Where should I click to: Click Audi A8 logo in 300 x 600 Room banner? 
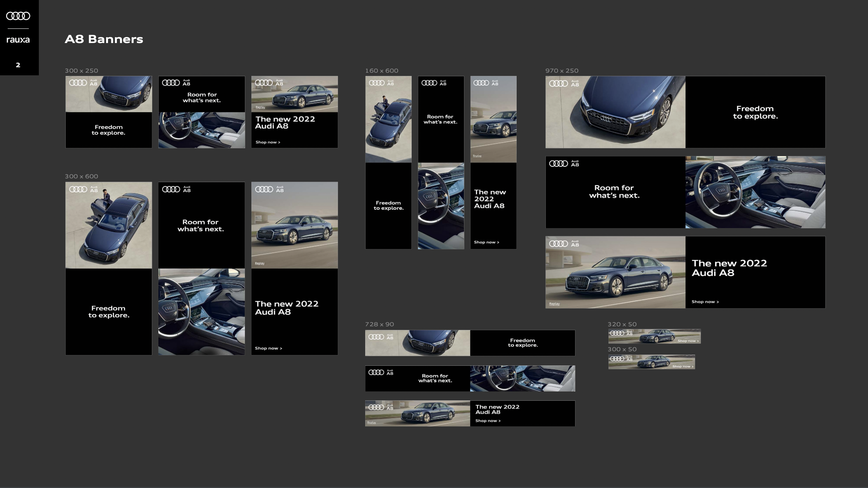pos(176,189)
